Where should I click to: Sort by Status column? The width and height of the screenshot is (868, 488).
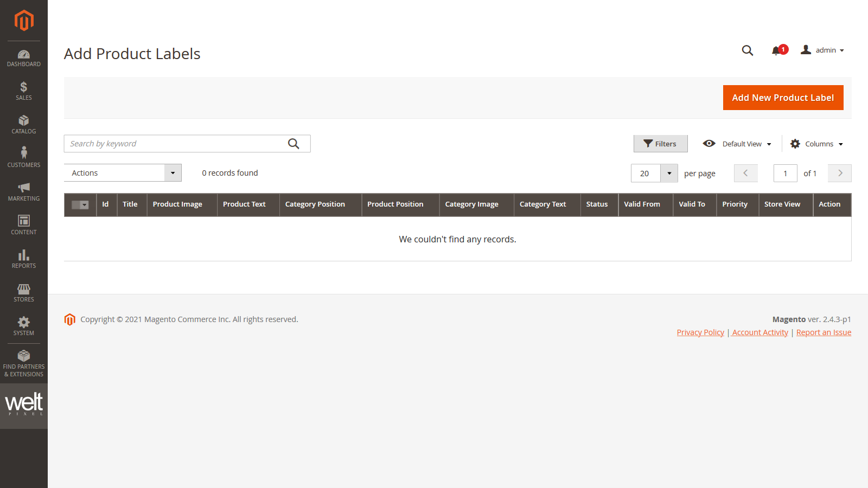599,204
